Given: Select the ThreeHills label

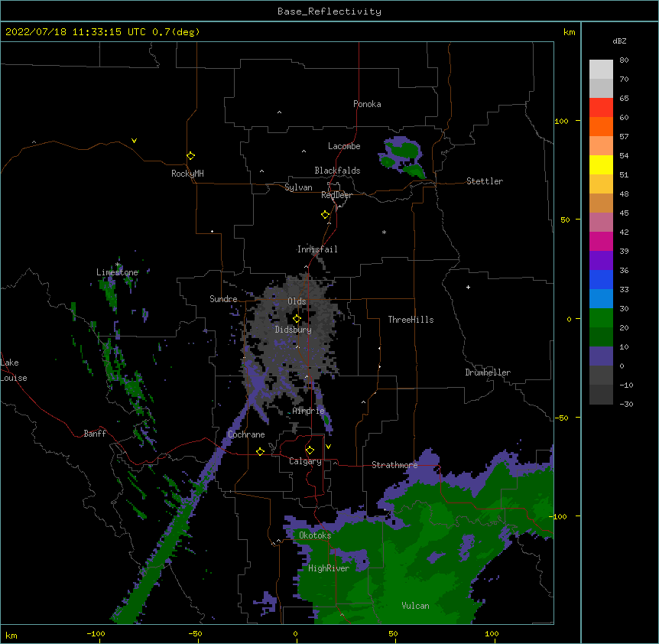Looking at the screenshot, I should [x=411, y=320].
